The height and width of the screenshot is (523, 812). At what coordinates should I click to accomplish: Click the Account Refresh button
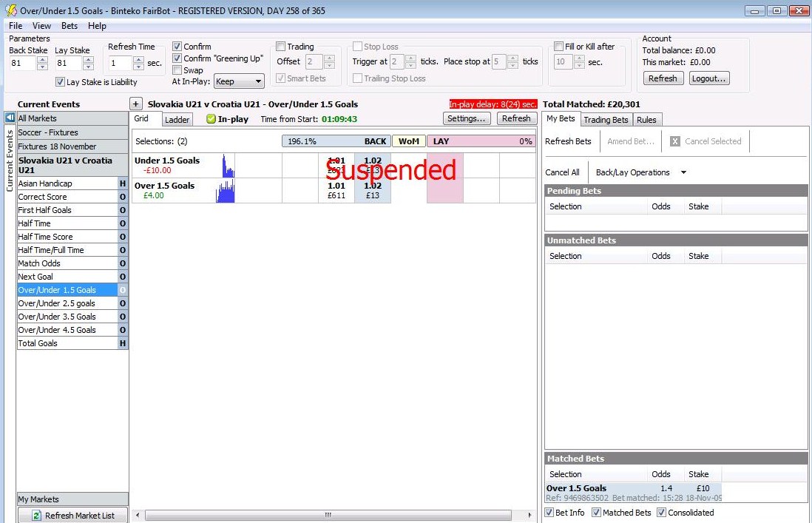[663, 78]
